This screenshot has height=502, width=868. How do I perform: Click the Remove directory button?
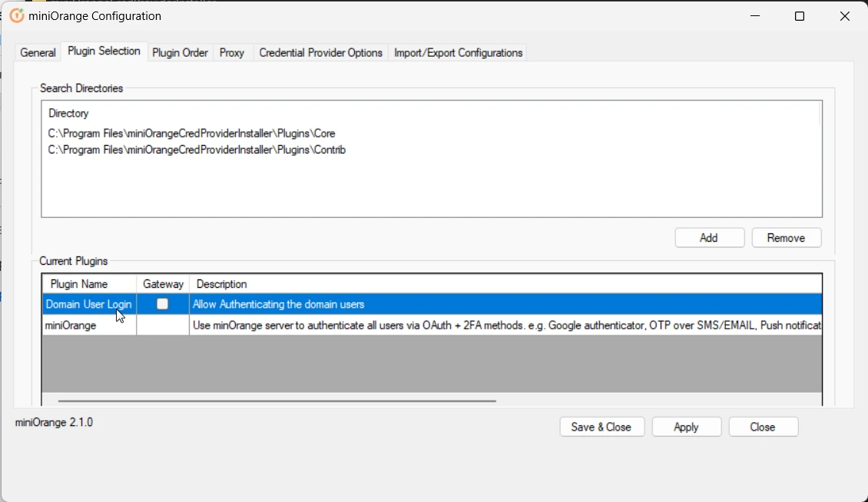(786, 238)
